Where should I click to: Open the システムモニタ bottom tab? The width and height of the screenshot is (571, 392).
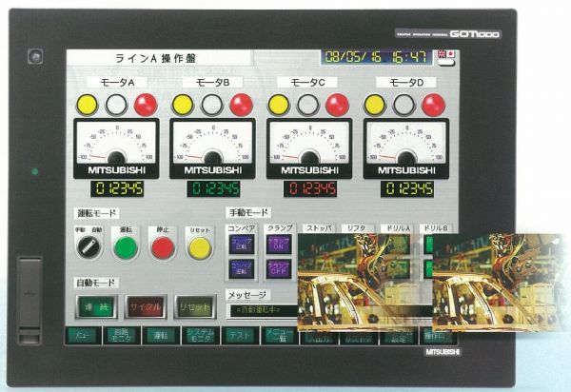point(200,335)
